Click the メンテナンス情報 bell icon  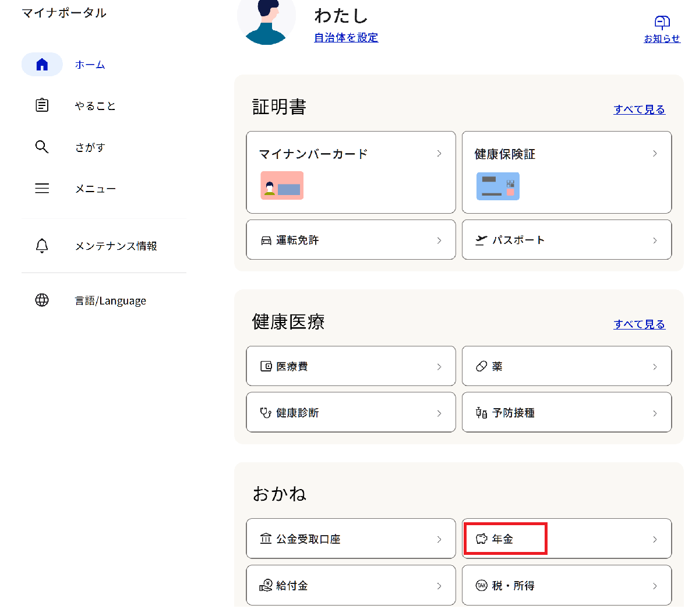coord(42,246)
